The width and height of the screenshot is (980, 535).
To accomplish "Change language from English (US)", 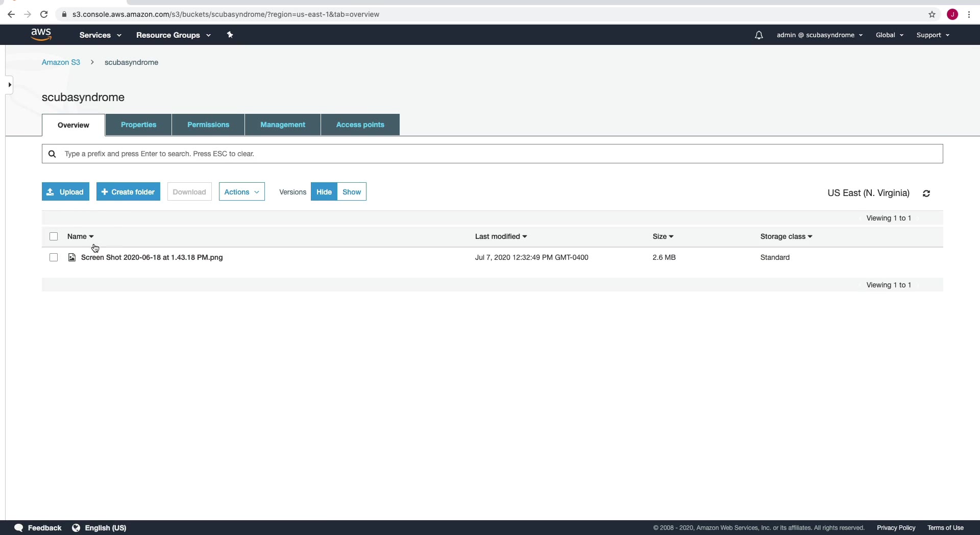I will (106, 528).
